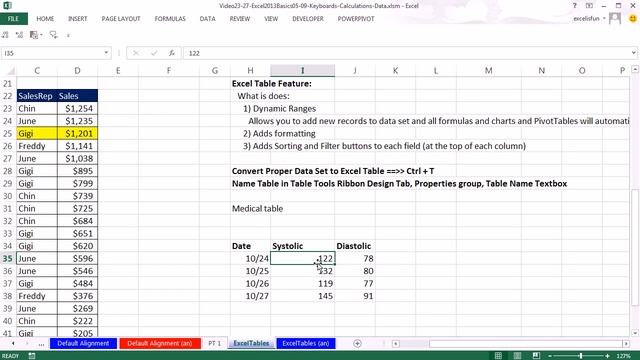640x360 pixels.
Task: Click the Sort Ascending quick access icon
Action: 5,35
